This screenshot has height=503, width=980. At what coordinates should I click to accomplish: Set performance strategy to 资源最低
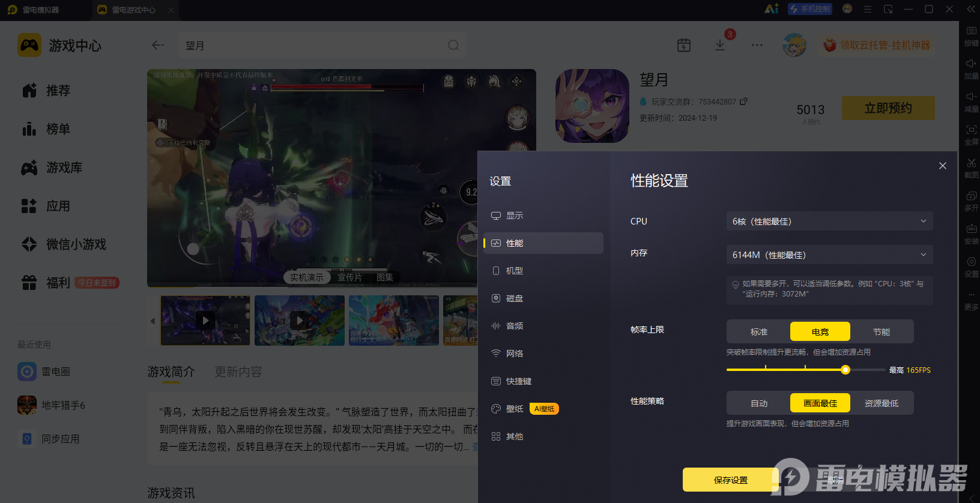click(882, 403)
